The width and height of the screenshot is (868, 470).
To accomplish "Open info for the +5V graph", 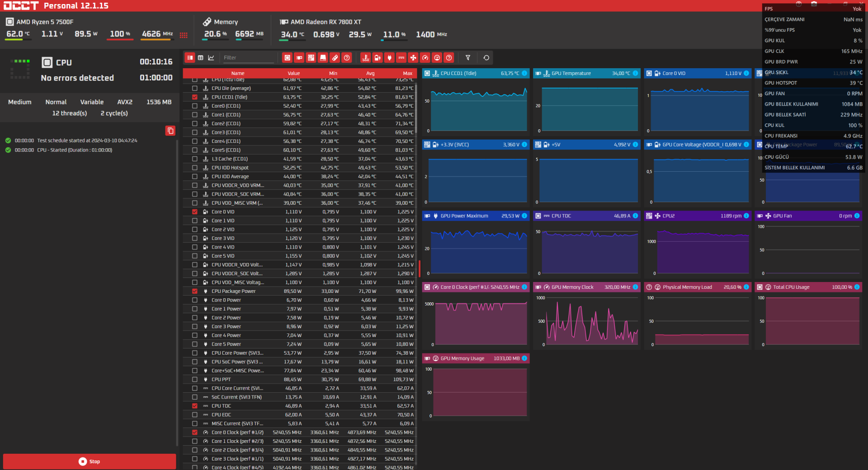I will point(635,145).
